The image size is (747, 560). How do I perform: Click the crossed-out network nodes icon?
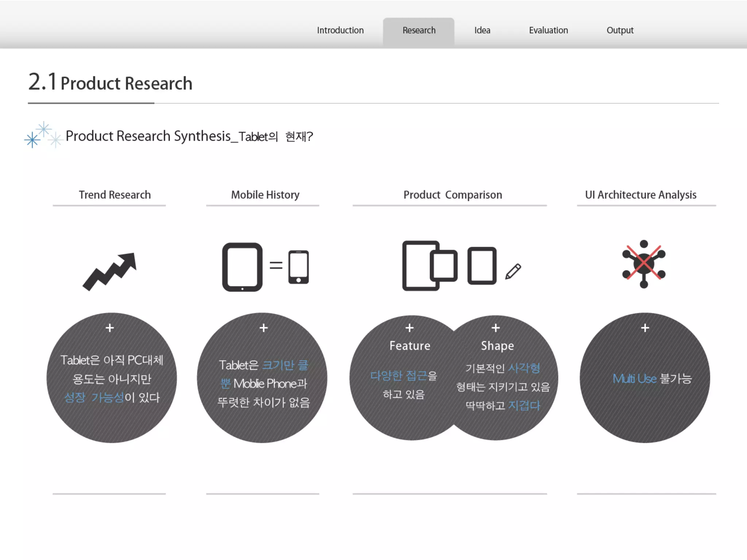click(x=644, y=264)
